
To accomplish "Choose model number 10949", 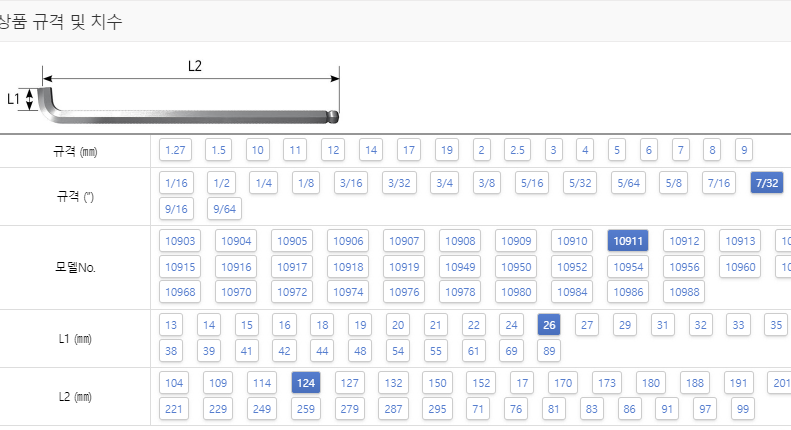I will coord(460,266).
